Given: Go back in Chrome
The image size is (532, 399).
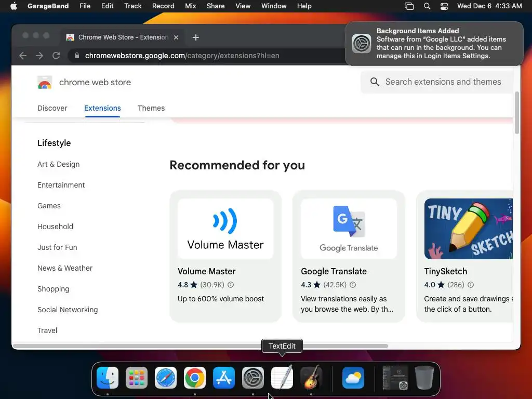Looking at the screenshot, I should (23, 56).
